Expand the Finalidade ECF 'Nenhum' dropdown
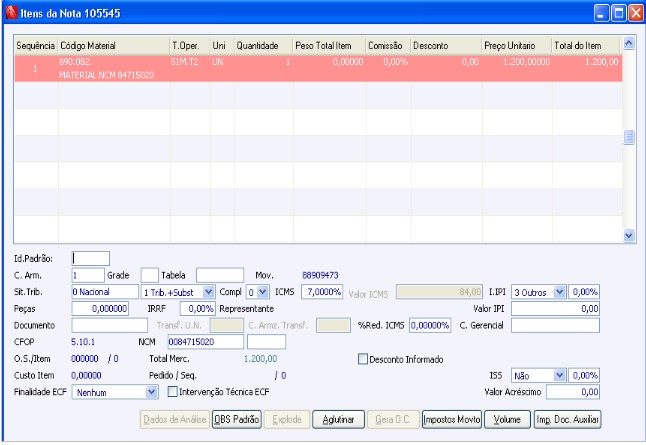 (152, 392)
